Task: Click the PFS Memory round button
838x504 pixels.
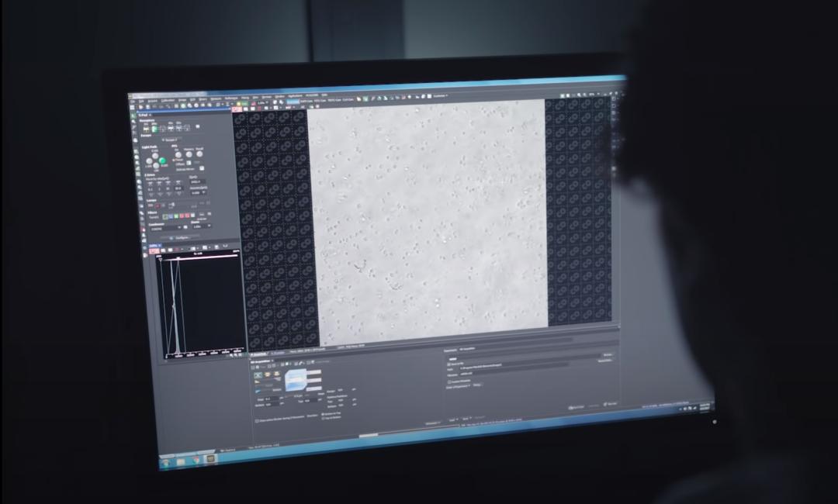Action: pyautogui.click(x=189, y=154)
